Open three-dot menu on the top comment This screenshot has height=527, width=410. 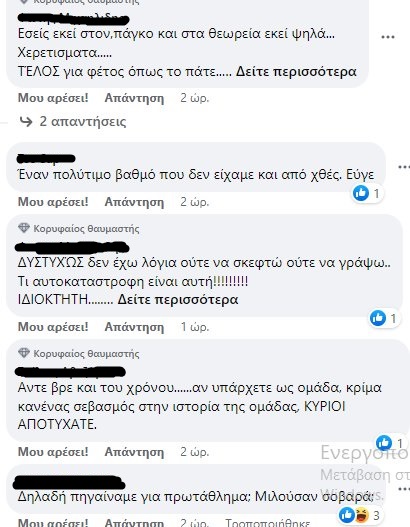click(x=387, y=37)
